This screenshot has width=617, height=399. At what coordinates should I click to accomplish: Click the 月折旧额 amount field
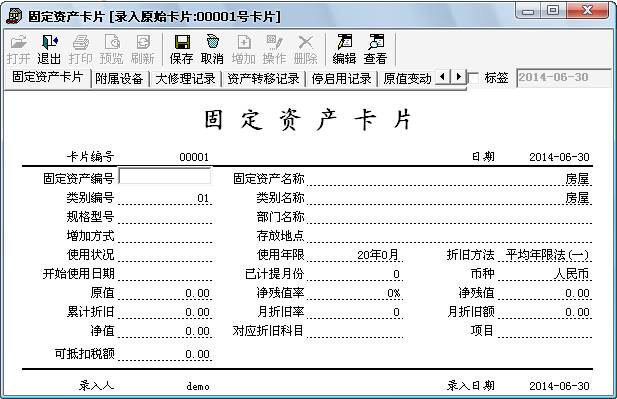pyautogui.click(x=545, y=312)
